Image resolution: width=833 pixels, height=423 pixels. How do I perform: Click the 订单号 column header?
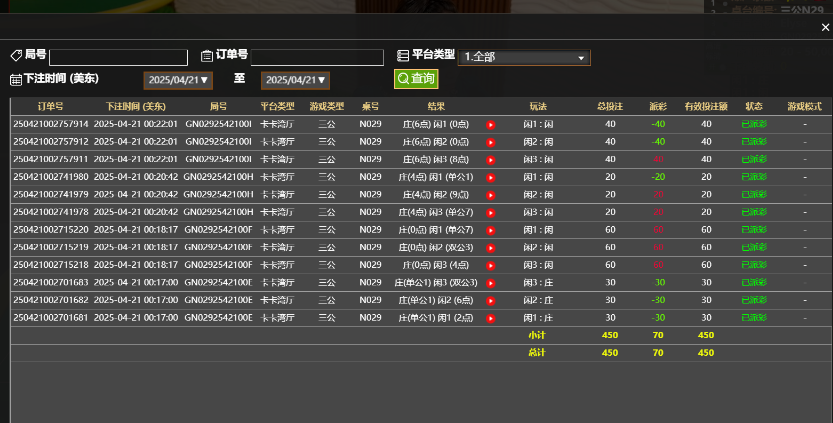(x=50, y=106)
